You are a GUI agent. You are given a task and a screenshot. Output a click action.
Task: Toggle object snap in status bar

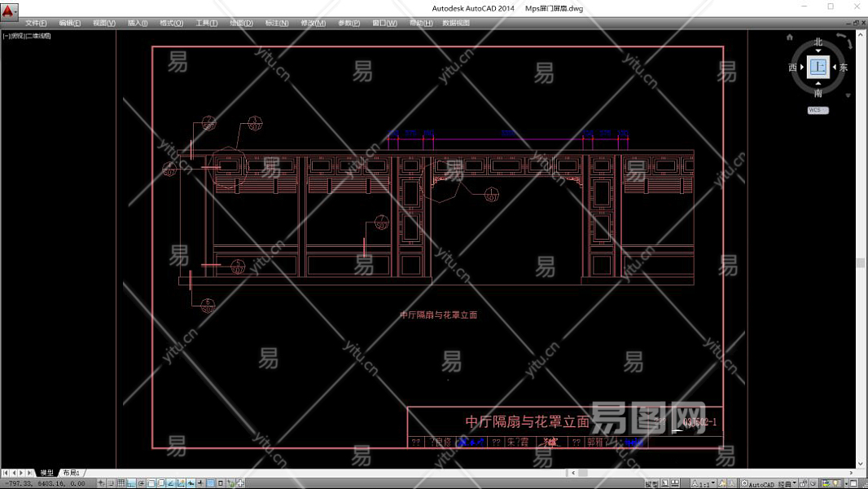point(151,483)
